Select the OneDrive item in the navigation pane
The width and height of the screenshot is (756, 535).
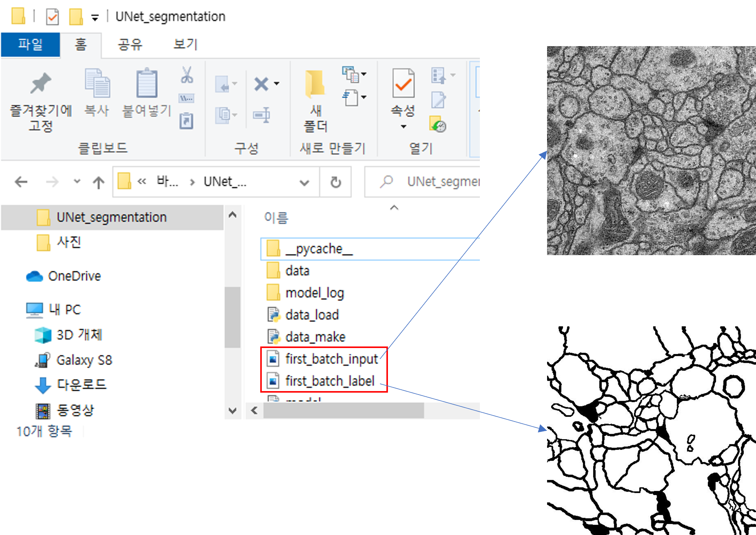coord(74,276)
